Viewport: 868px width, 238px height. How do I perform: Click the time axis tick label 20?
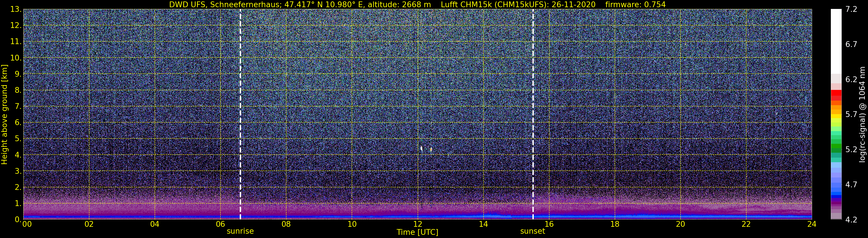[680, 224]
